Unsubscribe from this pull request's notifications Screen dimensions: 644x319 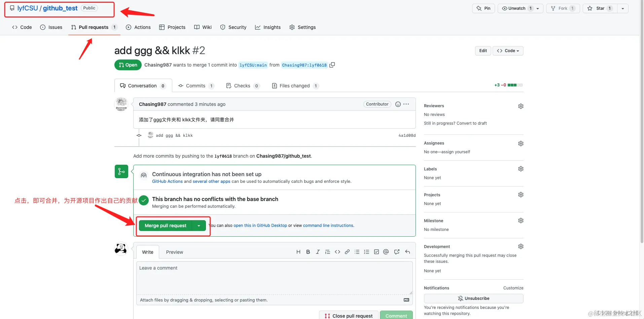473,298
